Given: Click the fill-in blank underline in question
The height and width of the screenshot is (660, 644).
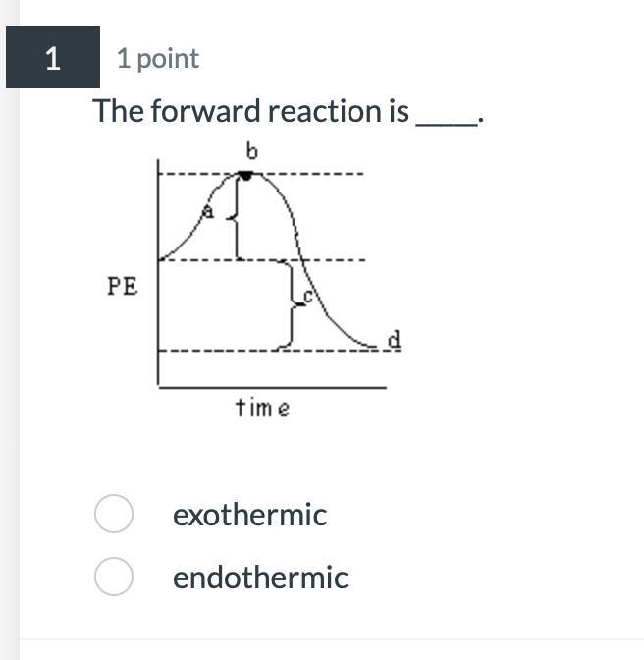Looking at the screenshot, I should [447, 124].
